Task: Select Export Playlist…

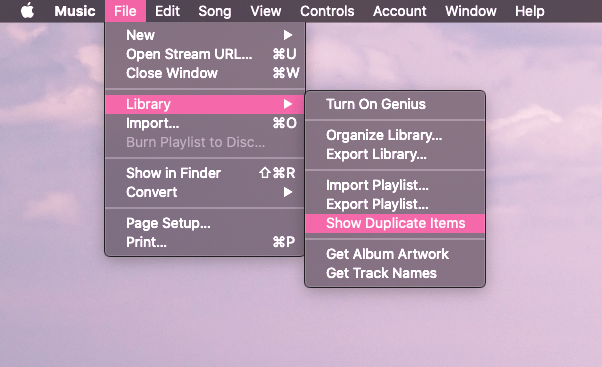Action: point(395,204)
